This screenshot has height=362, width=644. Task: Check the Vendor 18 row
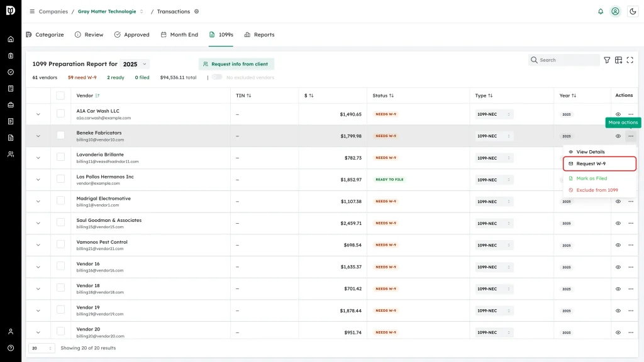(x=60, y=288)
